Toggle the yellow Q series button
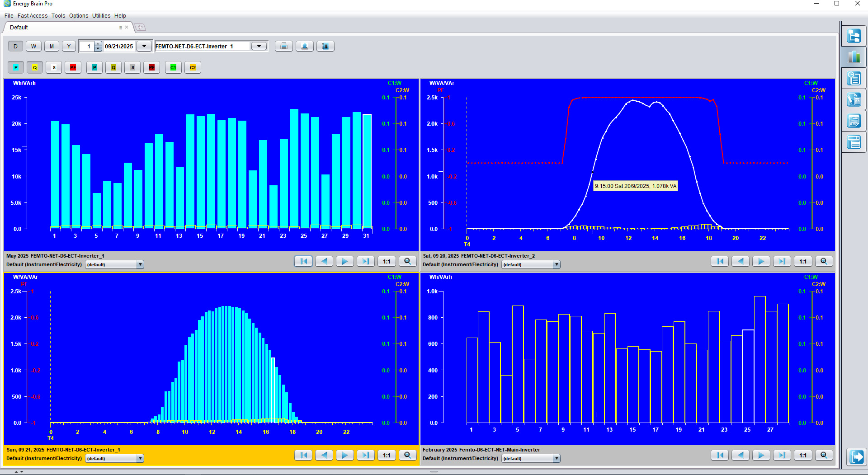This screenshot has width=868, height=475. pyautogui.click(x=35, y=67)
